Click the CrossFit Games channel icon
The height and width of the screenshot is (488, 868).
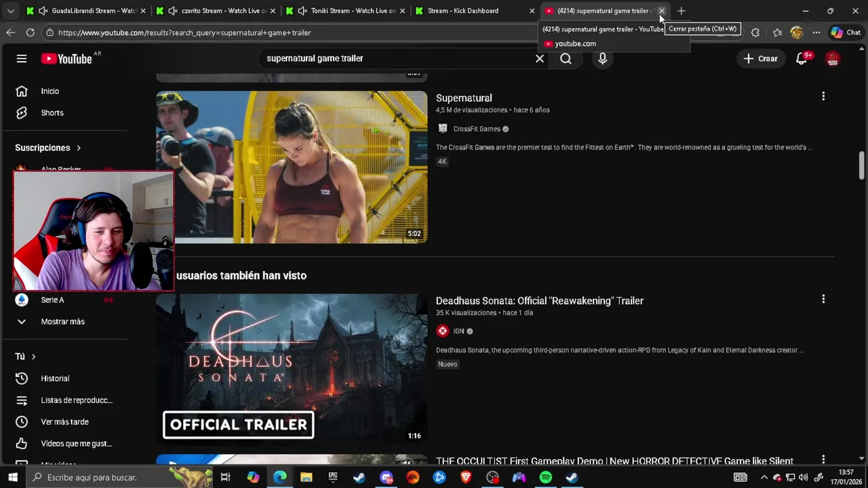(x=443, y=129)
